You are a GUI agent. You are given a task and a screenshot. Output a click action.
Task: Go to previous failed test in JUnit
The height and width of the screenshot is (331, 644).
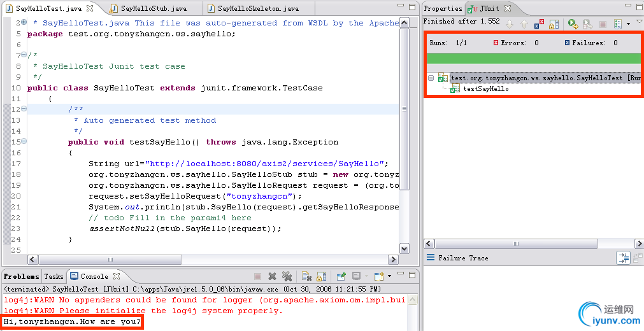point(524,24)
